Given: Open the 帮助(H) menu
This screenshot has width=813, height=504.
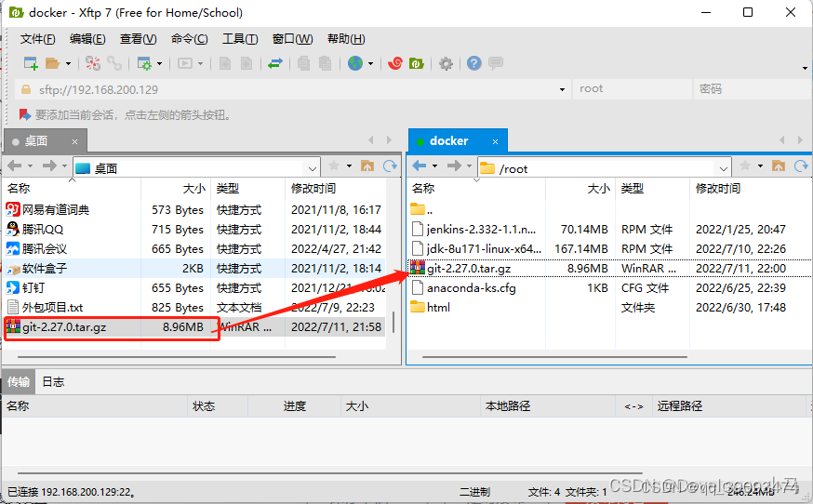Looking at the screenshot, I should point(346,39).
